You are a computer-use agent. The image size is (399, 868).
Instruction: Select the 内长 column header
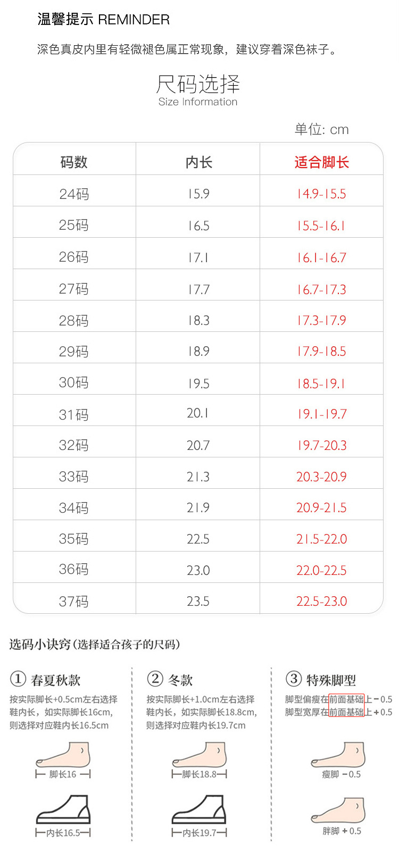pyautogui.click(x=198, y=162)
